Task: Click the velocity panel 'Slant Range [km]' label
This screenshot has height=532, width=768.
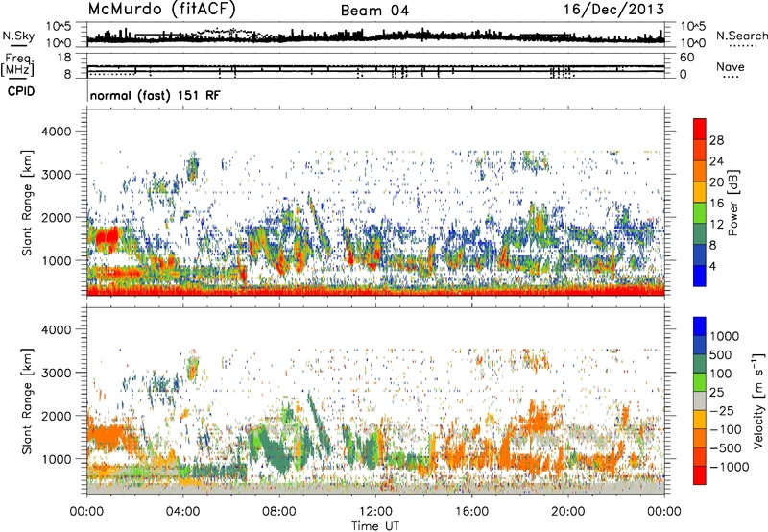Action: pos(27,401)
